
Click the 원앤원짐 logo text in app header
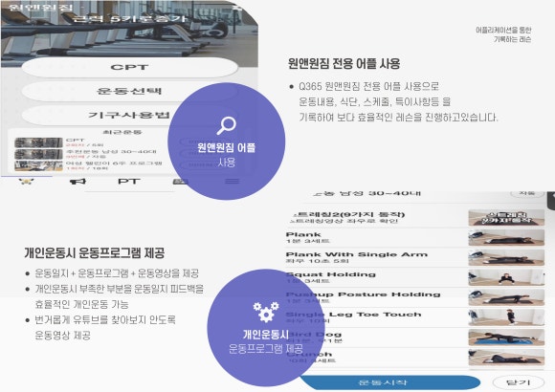tap(40, 7)
